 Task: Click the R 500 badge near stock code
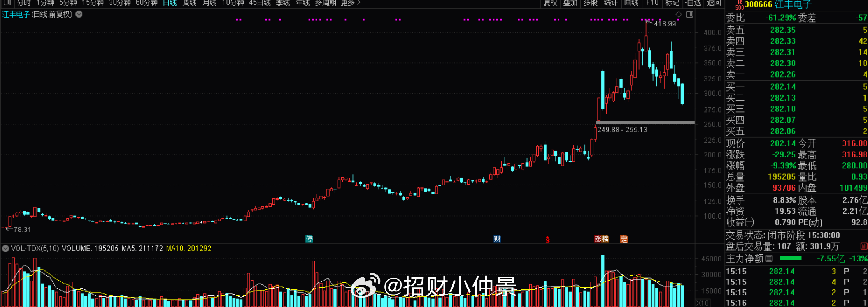pyautogui.click(x=739, y=5)
